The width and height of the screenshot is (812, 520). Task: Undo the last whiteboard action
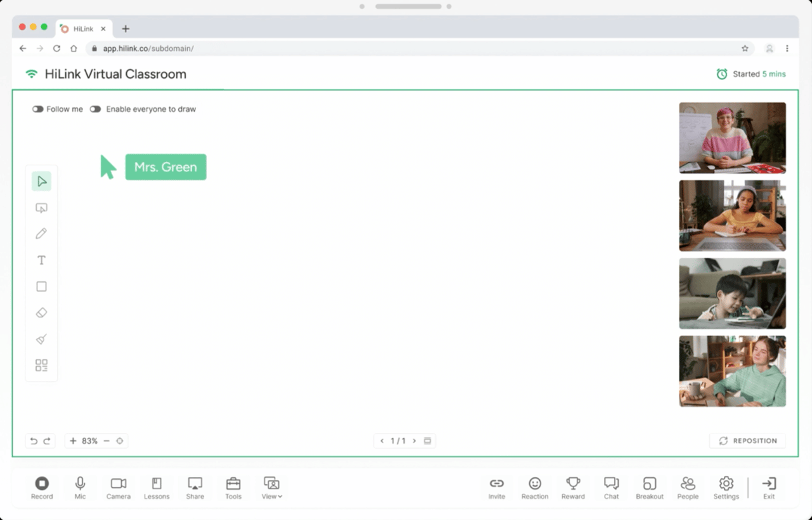[34, 441]
